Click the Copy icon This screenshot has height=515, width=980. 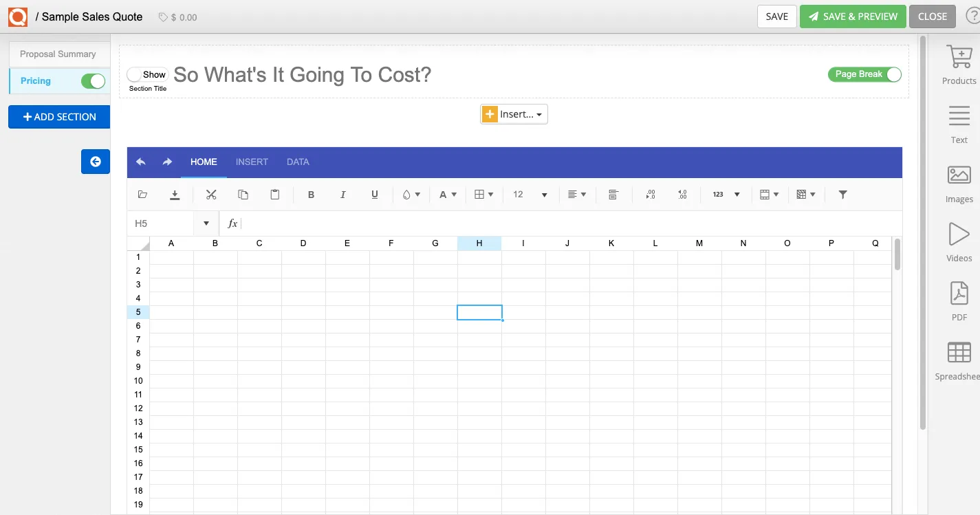(242, 195)
